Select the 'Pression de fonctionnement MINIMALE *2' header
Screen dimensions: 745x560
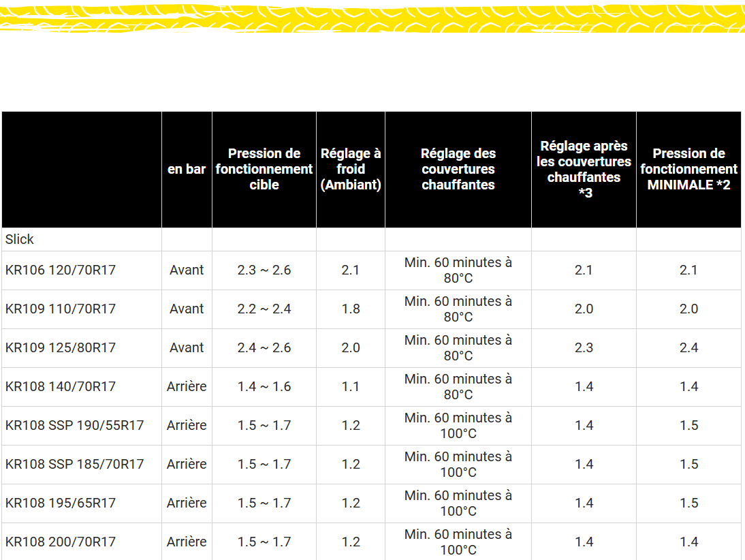click(x=688, y=169)
